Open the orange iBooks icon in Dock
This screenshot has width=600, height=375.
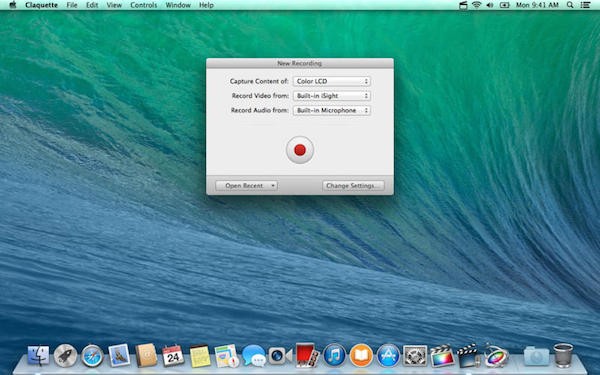pyautogui.click(x=361, y=355)
